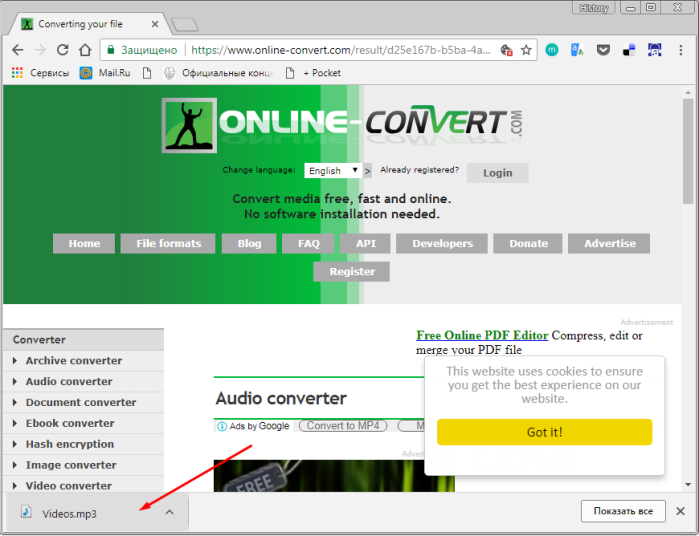The height and width of the screenshot is (536, 699).
Task: Reload the page with the refresh icon
Action: [62, 50]
